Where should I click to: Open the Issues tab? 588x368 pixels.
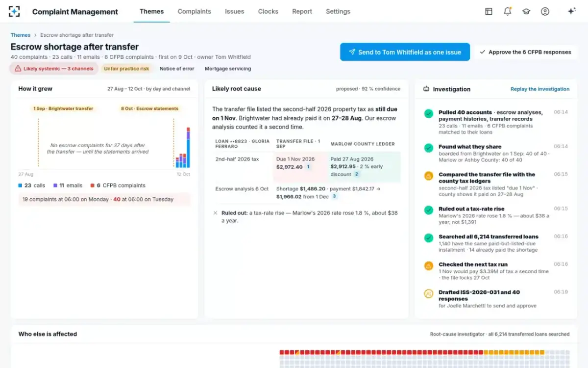tap(235, 11)
